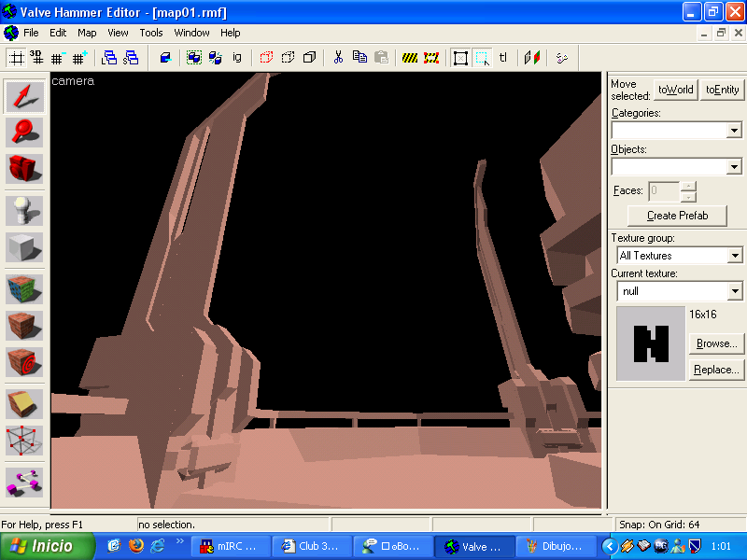Screen dimensions: 747x560
Task: Open the View menu
Action: (x=118, y=33)
